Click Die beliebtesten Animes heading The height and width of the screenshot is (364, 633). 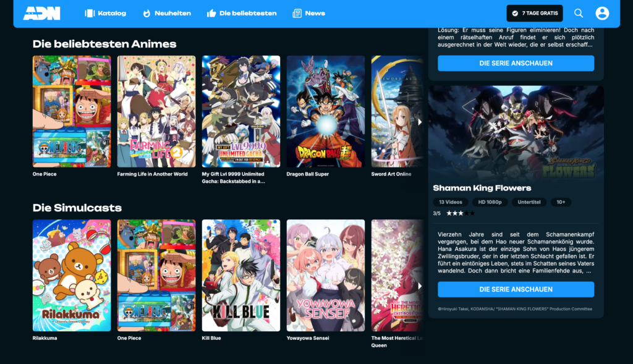click(x=104, y=44)
